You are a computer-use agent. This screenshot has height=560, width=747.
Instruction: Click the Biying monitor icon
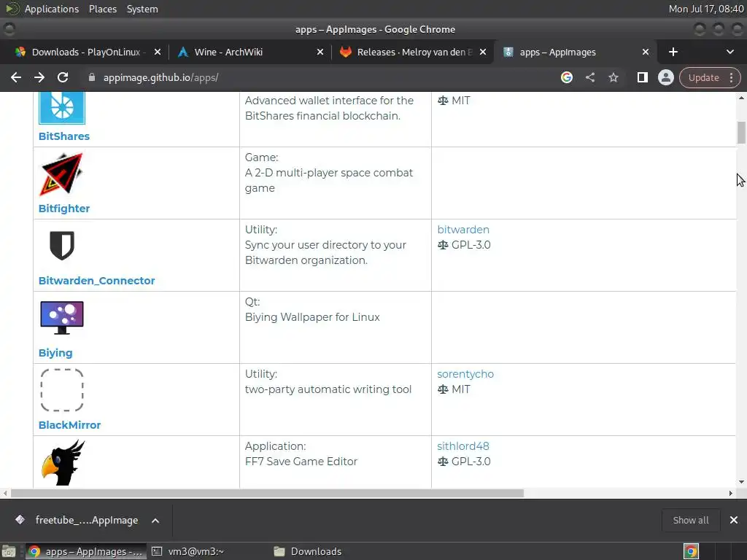pyautogui.click(x=62, y=318)
